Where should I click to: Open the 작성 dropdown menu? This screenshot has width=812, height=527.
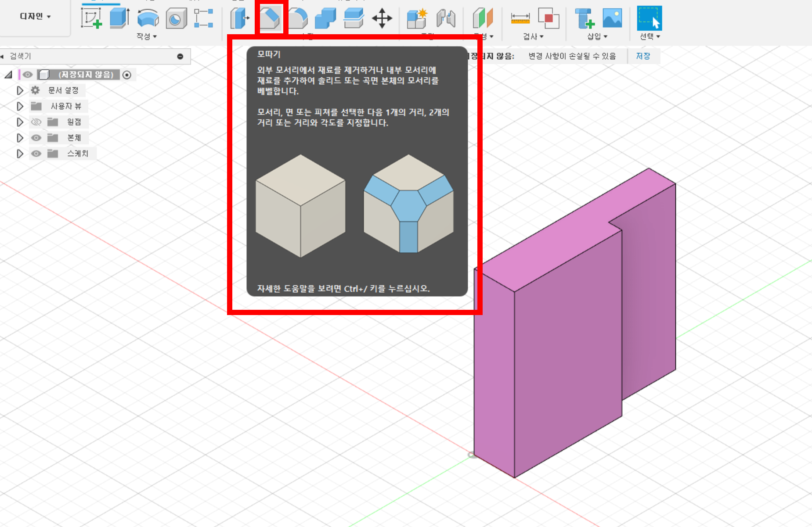[x=147, y=36]
